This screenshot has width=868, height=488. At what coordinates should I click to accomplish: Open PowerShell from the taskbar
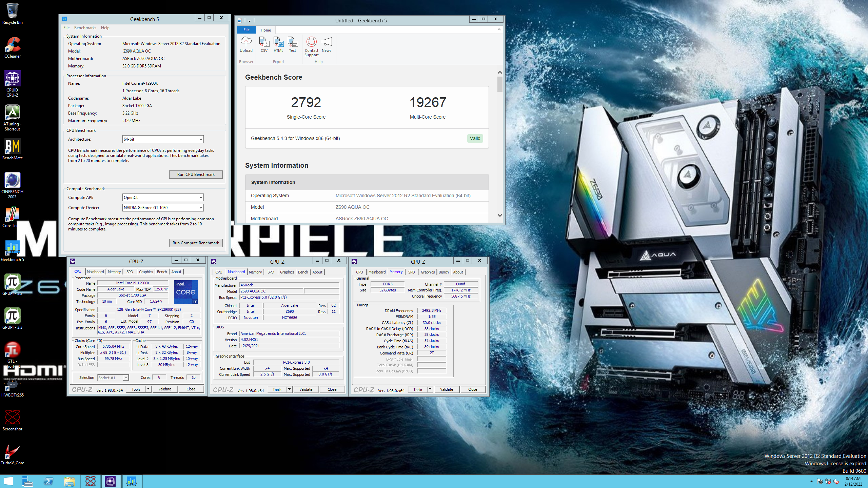(48, 481)
